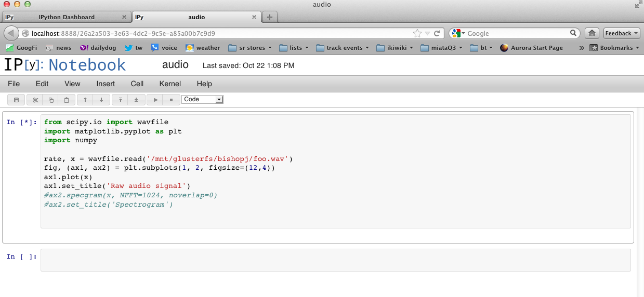Click the notebook name audio to rename

(x=175, y=65)
